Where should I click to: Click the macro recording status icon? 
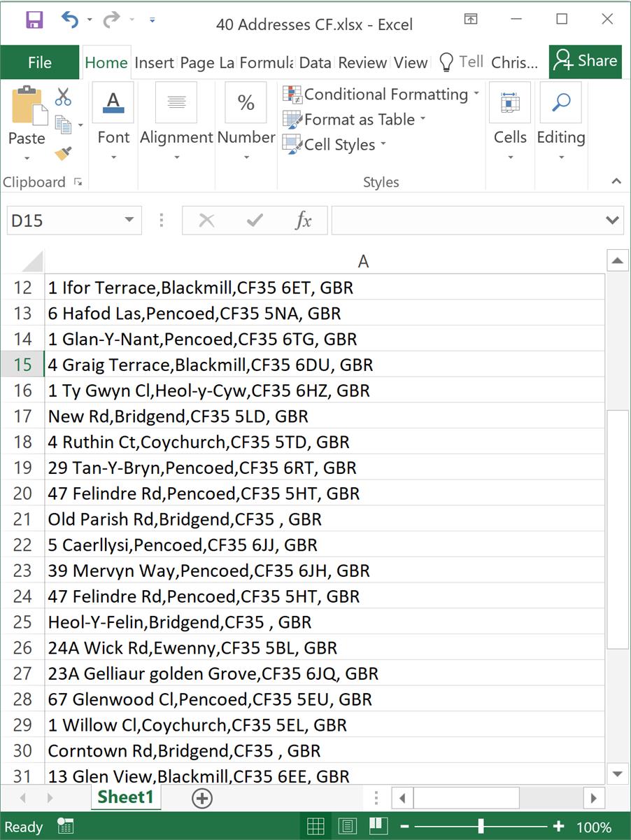click(66, 827)
